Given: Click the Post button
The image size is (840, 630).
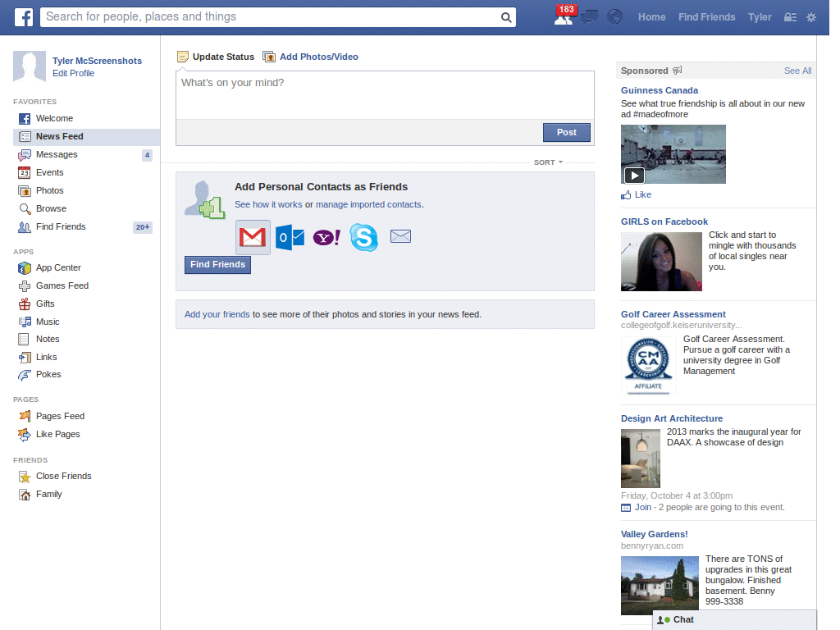Looking at the screenshot, I should (566, 132).
